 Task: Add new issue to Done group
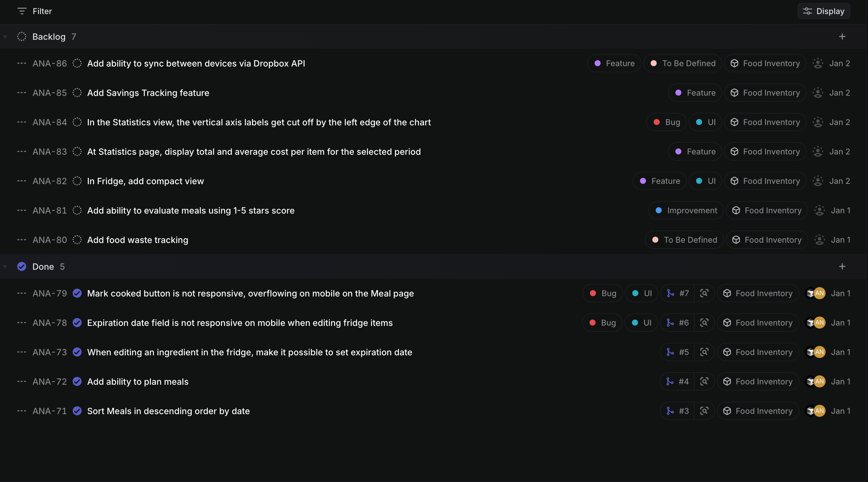coord(842,266)
